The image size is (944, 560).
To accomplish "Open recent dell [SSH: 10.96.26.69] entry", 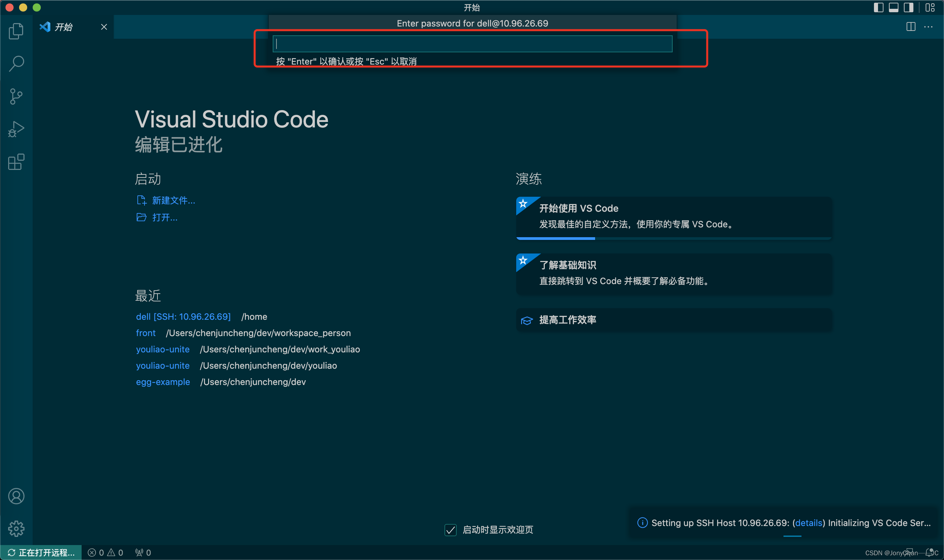I will click(183, 317).
